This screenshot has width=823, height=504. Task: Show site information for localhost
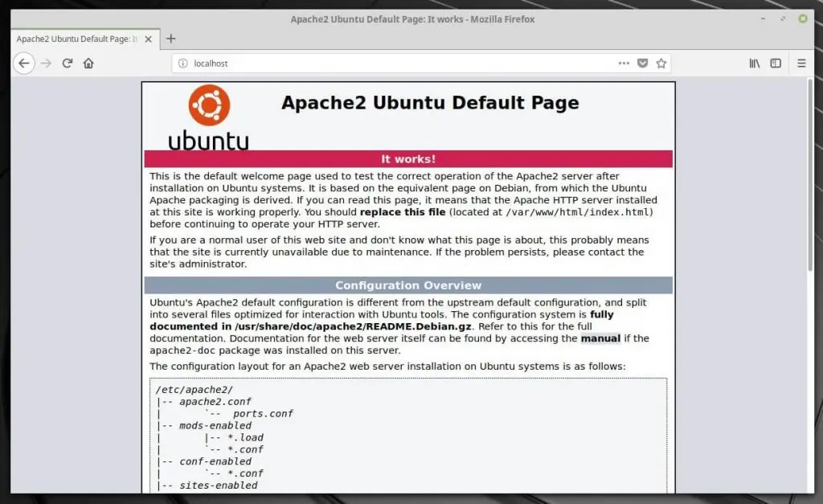click(182, 64)
